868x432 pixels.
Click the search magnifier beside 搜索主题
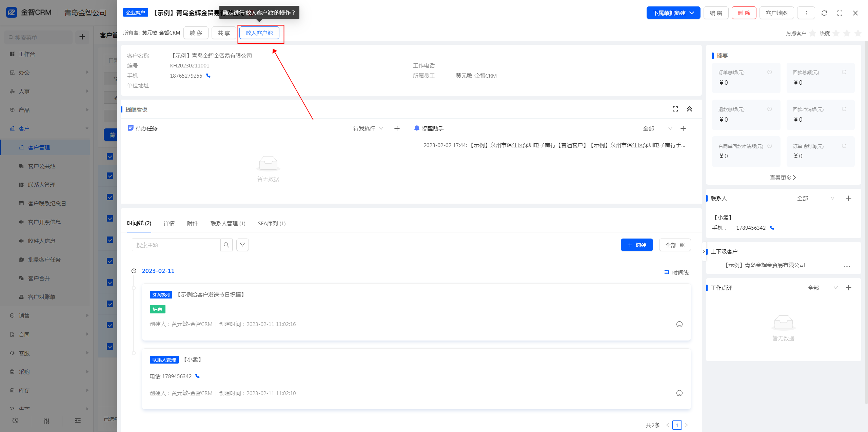pos(226,245)
